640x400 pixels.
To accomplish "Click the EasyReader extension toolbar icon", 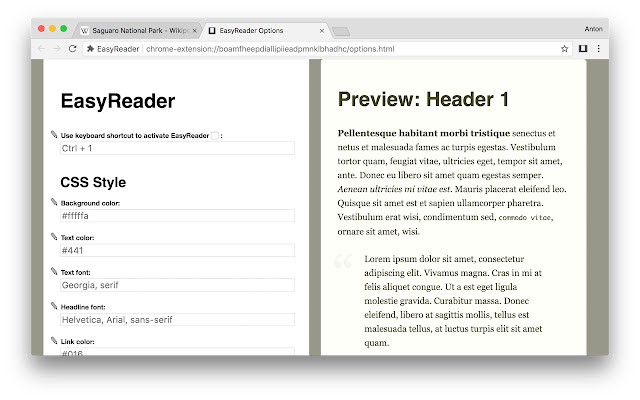I will tap(583, 49).
